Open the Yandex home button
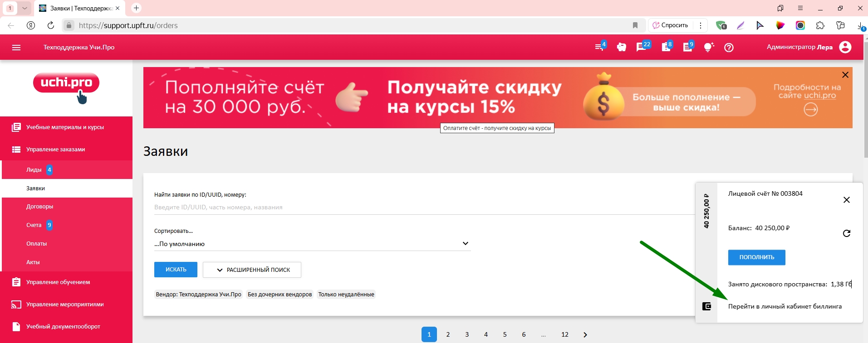This screenshot has height=343, width=868. (31, 25)
